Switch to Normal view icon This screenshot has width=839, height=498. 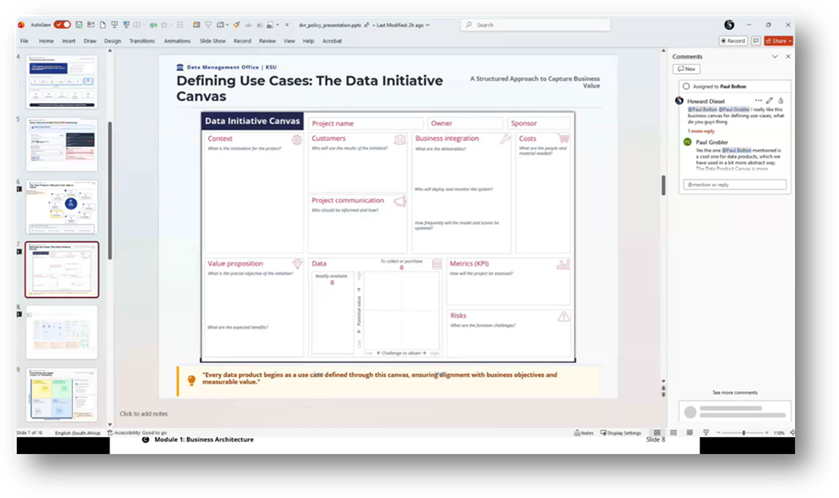(657, 433)
